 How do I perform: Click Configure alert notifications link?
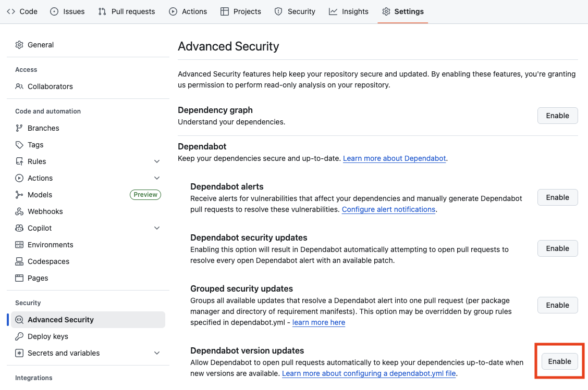pyautogui.click(x=388, y=209)
